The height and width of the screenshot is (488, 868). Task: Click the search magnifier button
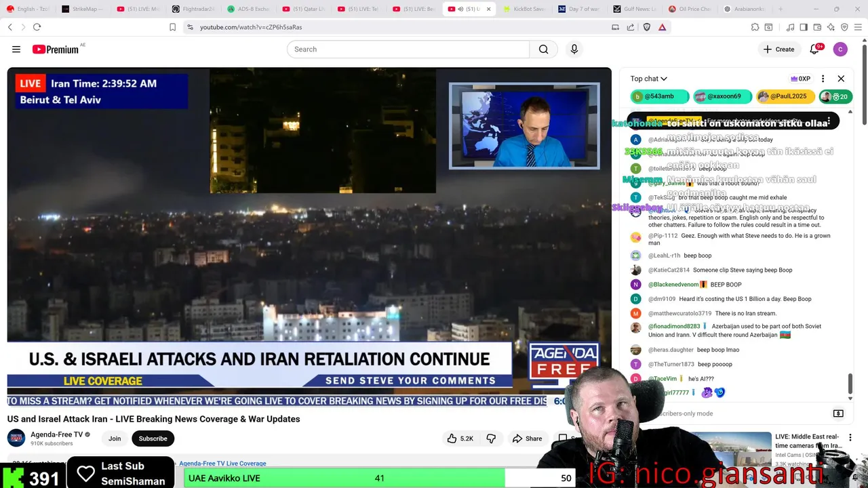[x=543, y=49]
